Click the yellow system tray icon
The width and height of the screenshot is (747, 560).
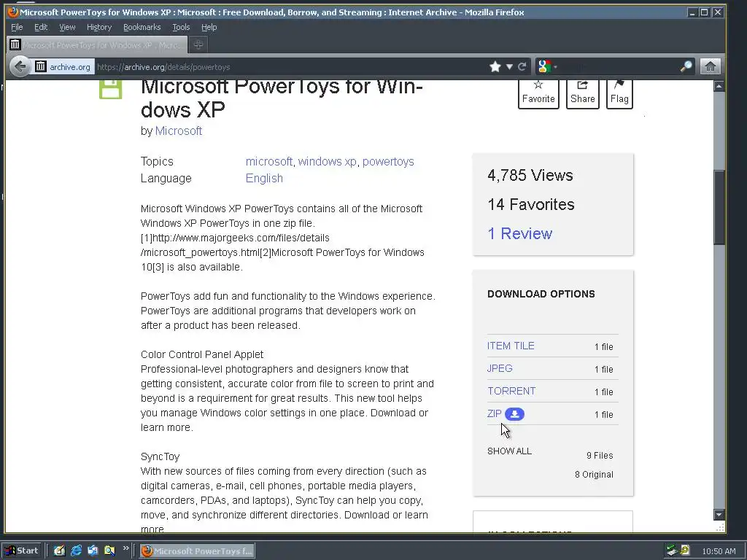(685, 551)
